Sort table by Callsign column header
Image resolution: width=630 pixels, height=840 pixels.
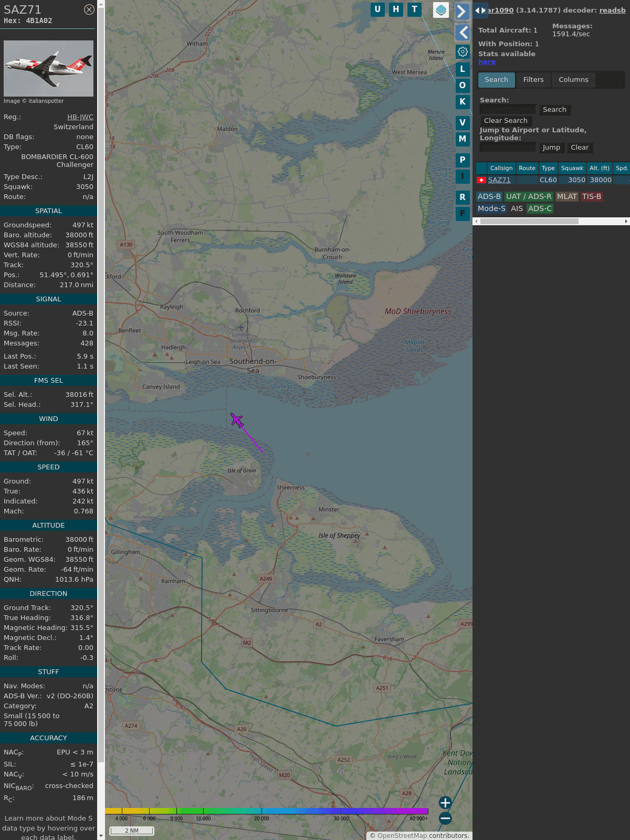(x=501, y=168)
